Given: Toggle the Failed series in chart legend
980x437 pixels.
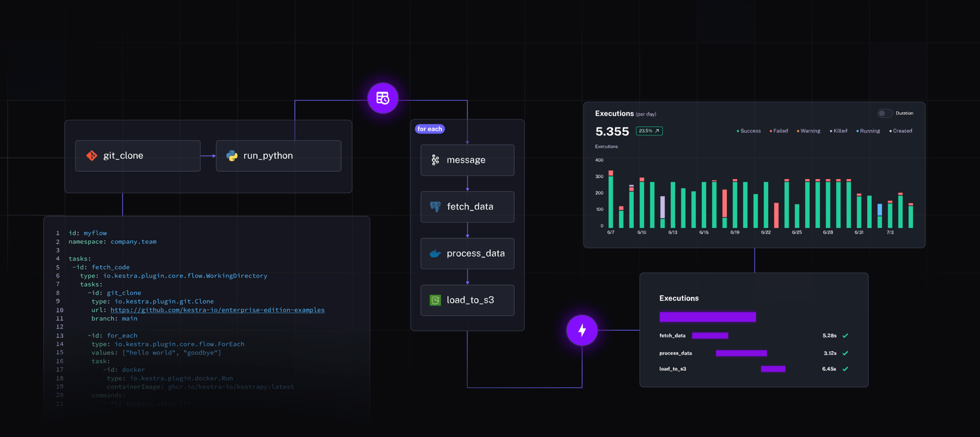Looking at the screenshot, I should tap(779, 131).
